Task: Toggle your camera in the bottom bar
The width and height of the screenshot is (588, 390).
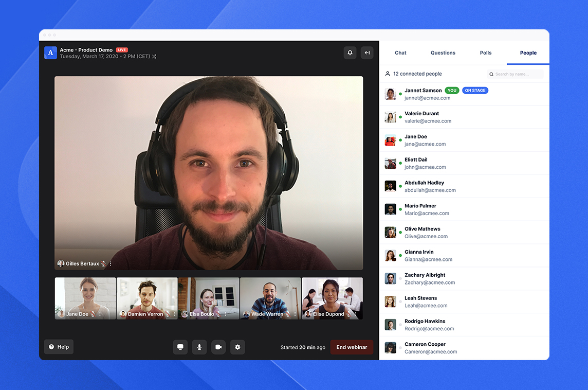Action: pos(218,347)
